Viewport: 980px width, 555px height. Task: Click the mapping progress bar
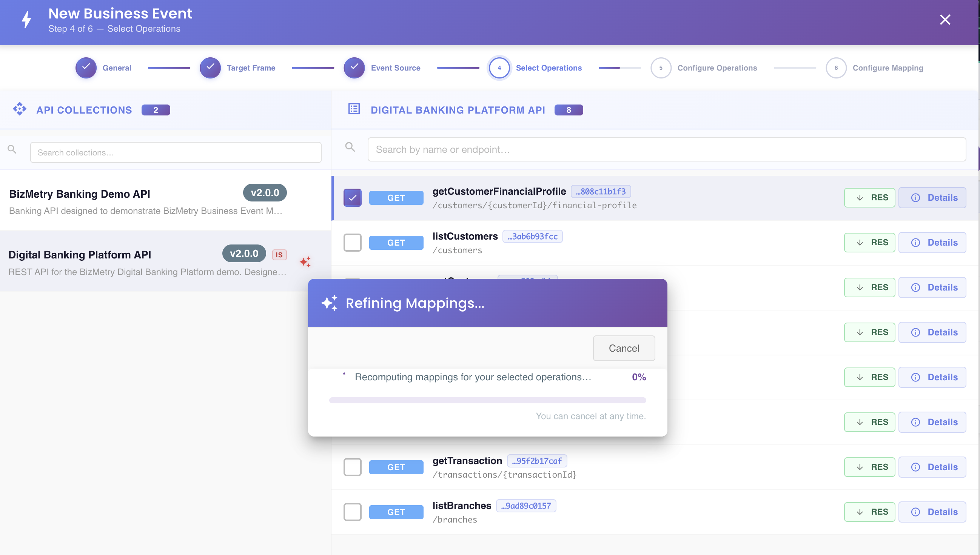click(487, 400)
